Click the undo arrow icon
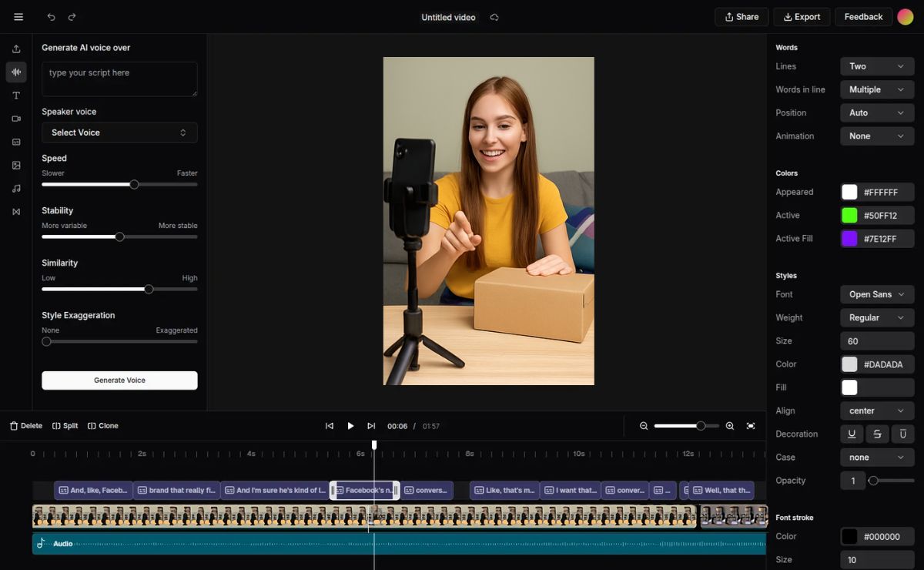Screen dimensions: 924x570 (52, 17)
